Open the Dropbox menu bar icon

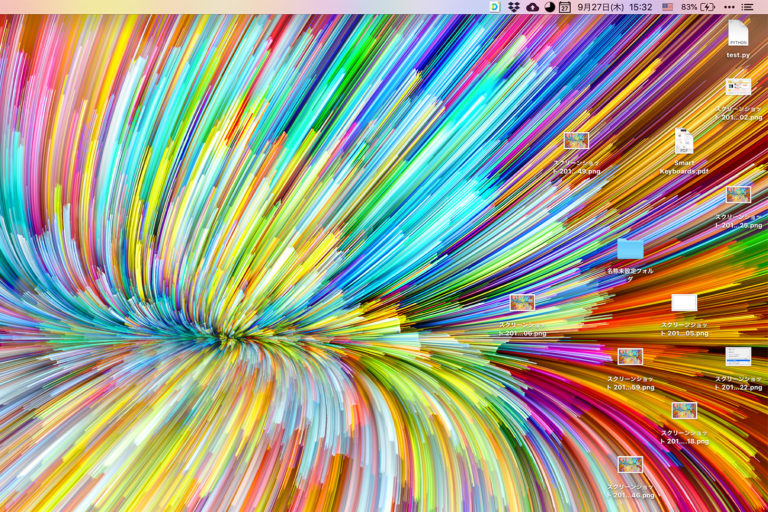(x=514, y=7)
